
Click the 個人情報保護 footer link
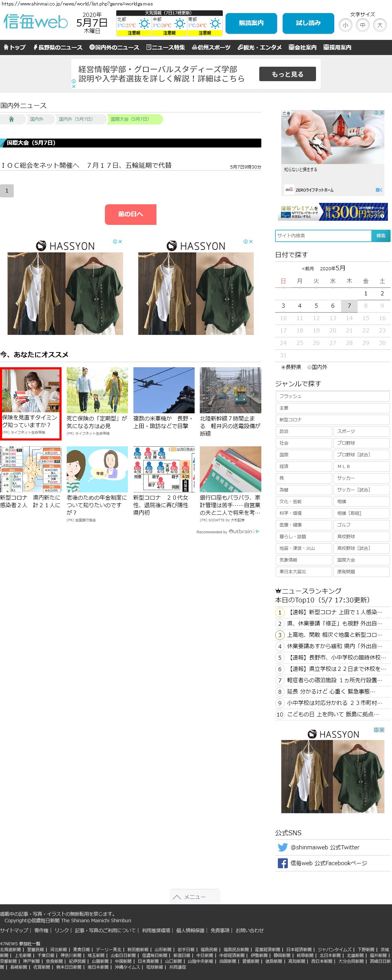190,930
